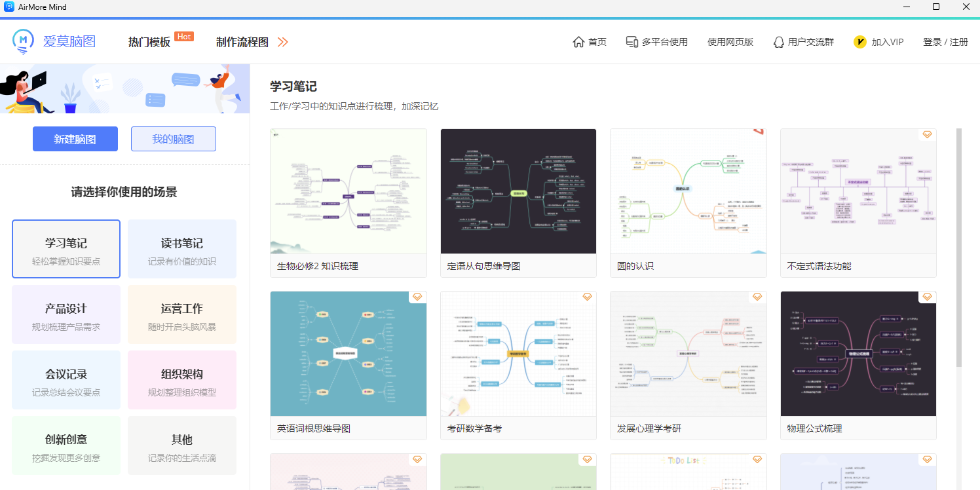The image size is (980, 490).
Task: Open the 登录 / 注册 link
Action: (945, 42)
